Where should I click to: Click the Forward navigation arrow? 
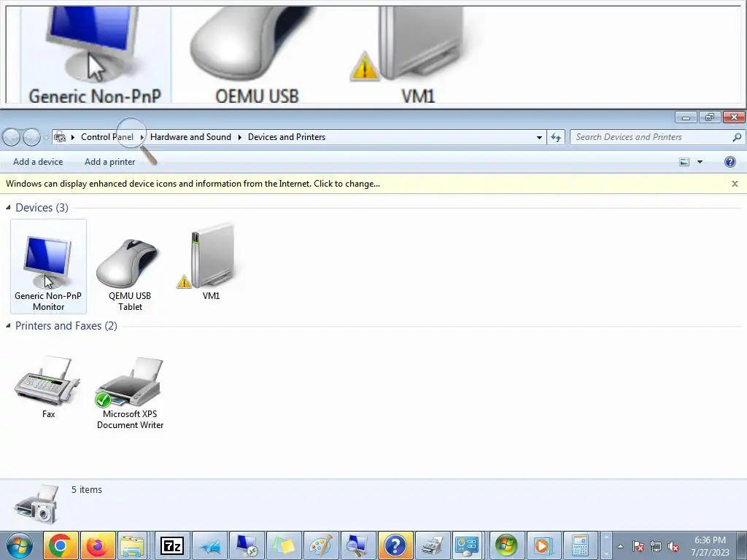coord(32,137)
